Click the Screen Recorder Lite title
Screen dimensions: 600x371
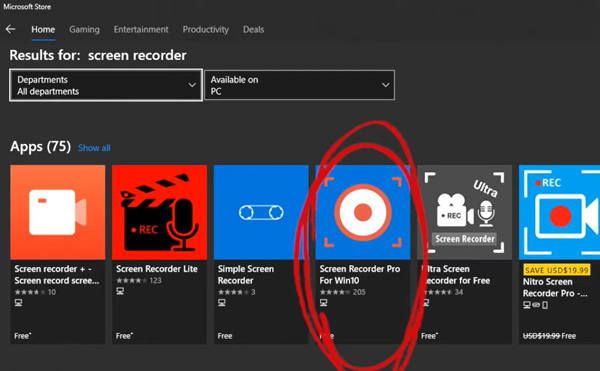[x=157, y=269]
